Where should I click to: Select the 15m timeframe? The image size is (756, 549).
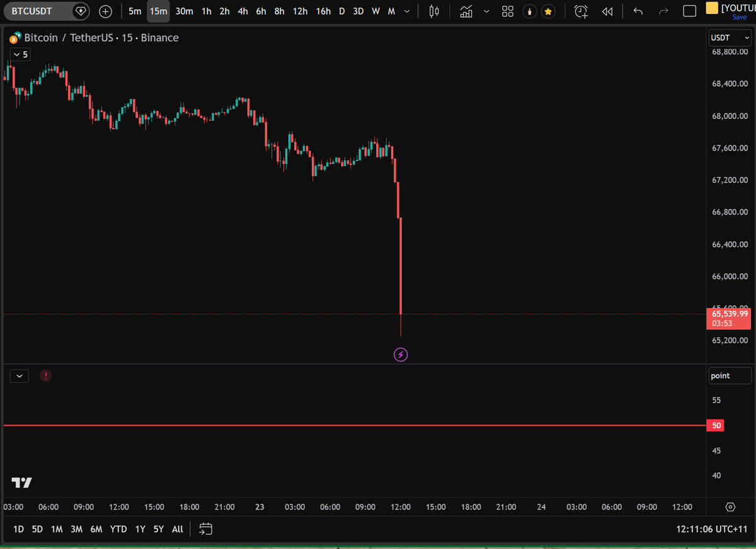coord(158,11)
